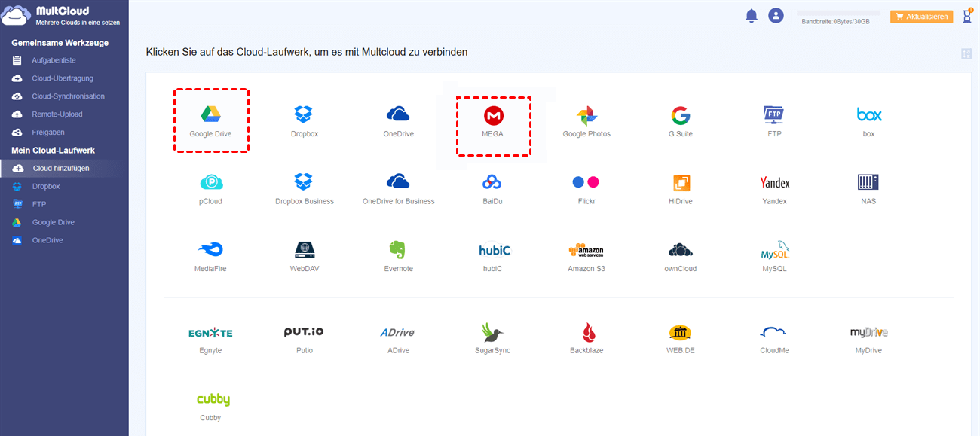Select Cloud hinzufügen in sidebar
Viewport: 980px width, 436px height.
[x=64, y=169]
